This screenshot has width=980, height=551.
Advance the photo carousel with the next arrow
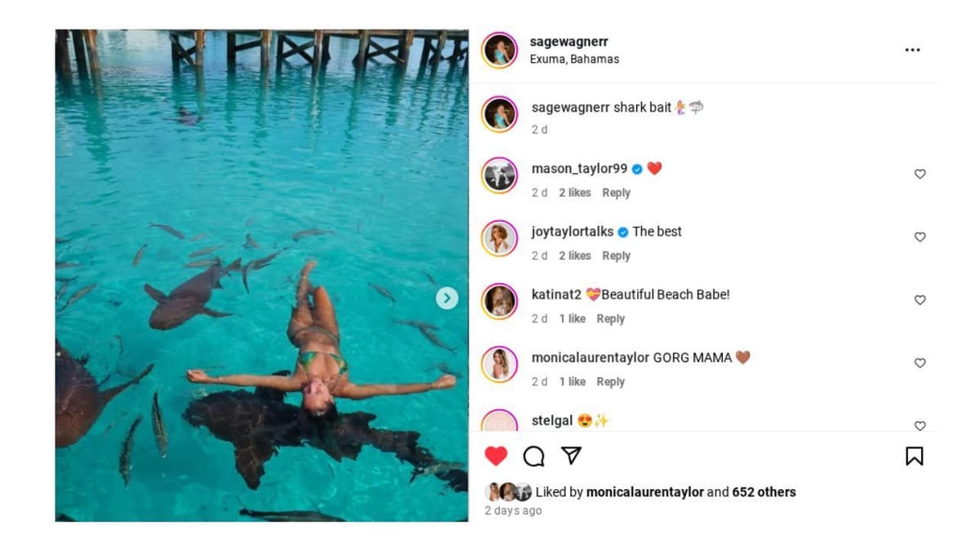pos(447,299)
